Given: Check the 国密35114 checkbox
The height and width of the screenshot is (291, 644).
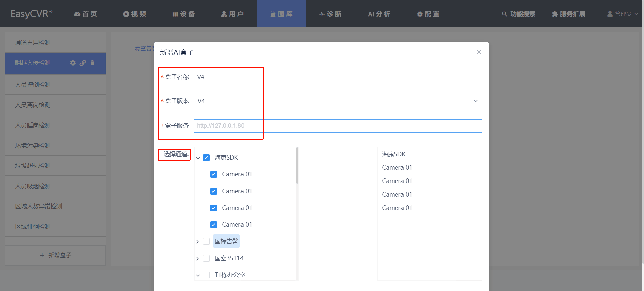Looking at the screenshot, I should click(206, 258).
